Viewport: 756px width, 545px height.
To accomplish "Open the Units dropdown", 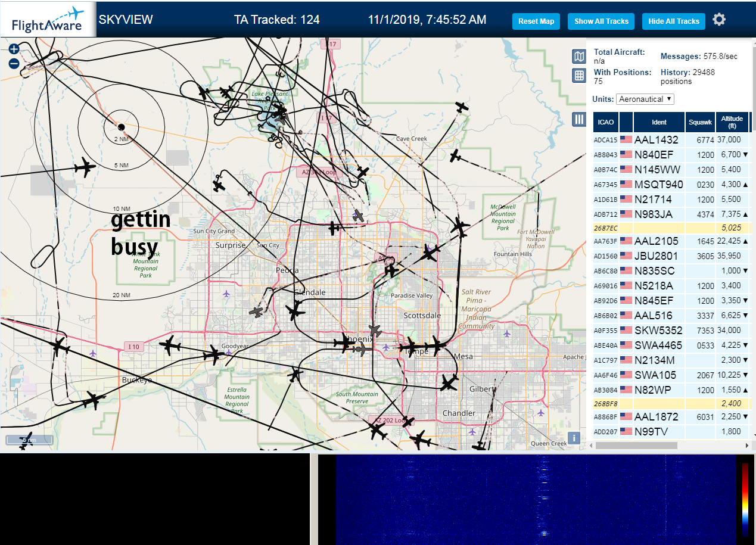I will pos(645,99).
